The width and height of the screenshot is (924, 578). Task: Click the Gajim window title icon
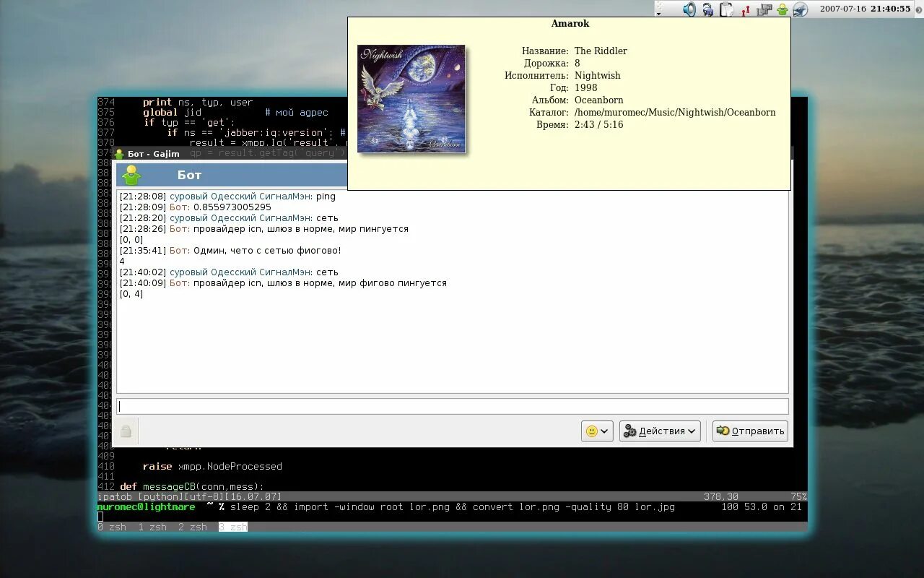pyautogui.click(x=119, y=154)
